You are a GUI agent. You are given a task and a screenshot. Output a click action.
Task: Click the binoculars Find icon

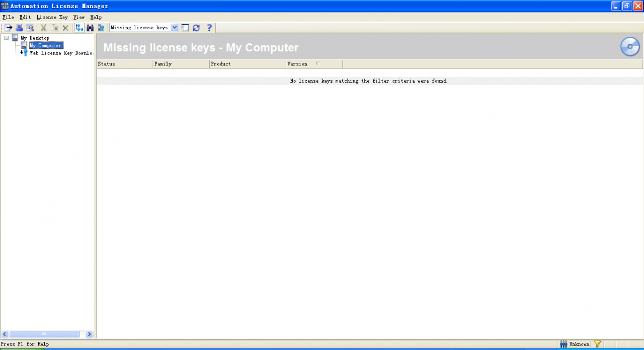coord(90,28)
